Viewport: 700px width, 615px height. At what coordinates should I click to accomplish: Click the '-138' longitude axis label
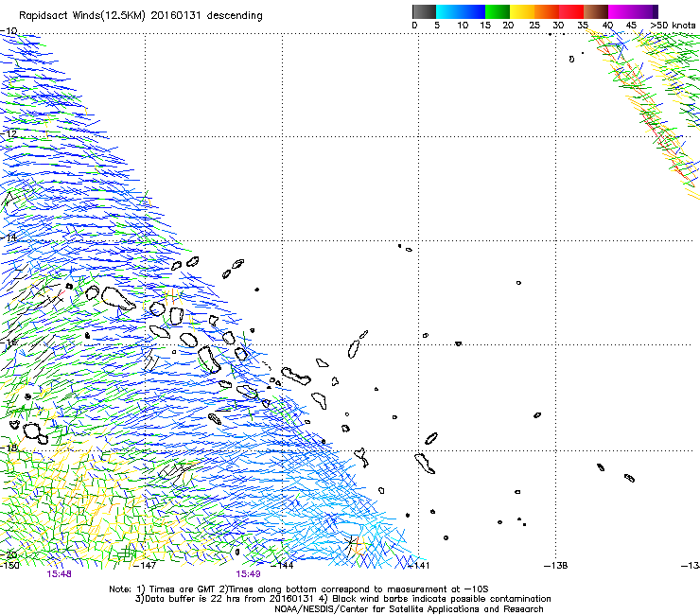tap(556, 566)
